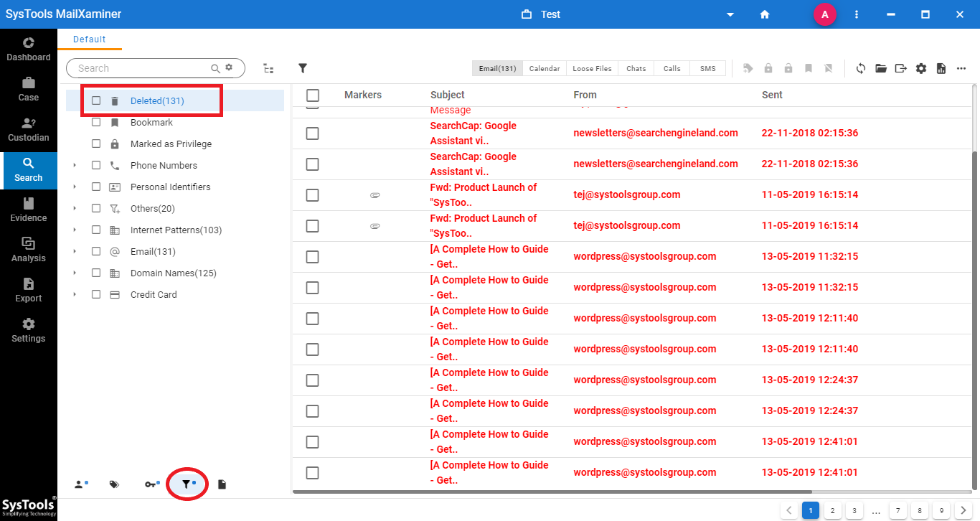Click the magnifier icon in search box

[x=215, y=68]
